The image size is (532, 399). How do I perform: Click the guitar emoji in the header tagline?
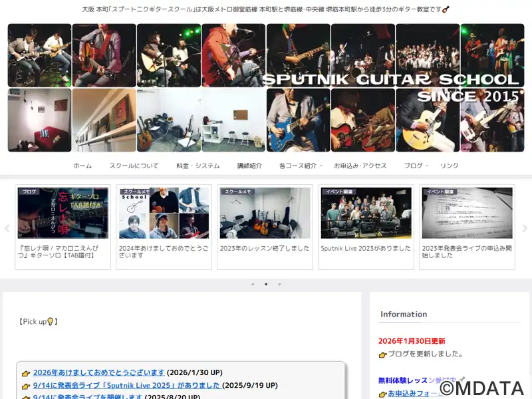click(446, 9)
